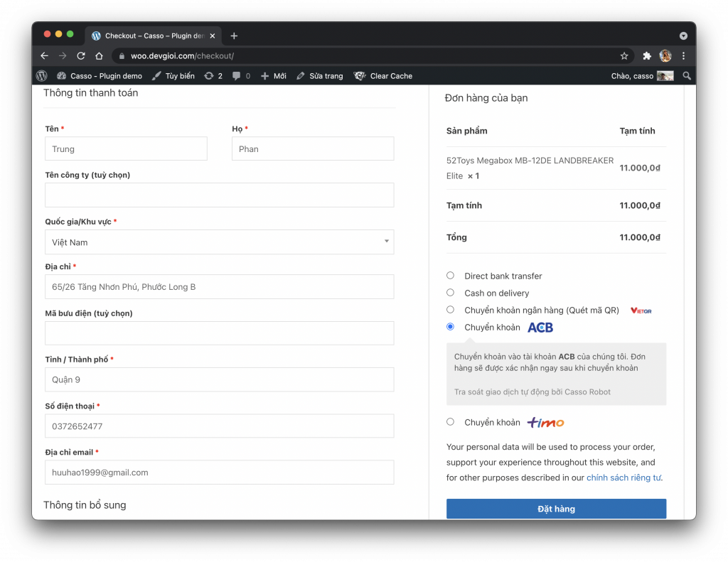
Task: Click the Timo bank logo
Action: pos(545,422)
